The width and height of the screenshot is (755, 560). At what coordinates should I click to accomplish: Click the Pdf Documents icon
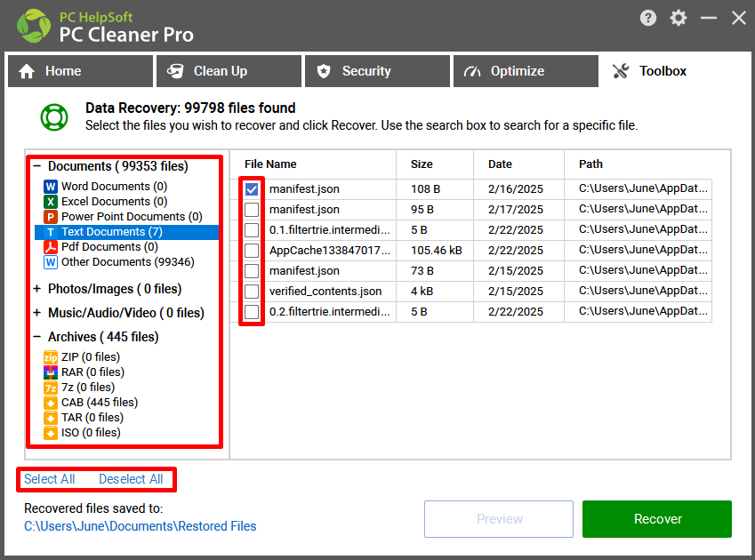(51, 247)
